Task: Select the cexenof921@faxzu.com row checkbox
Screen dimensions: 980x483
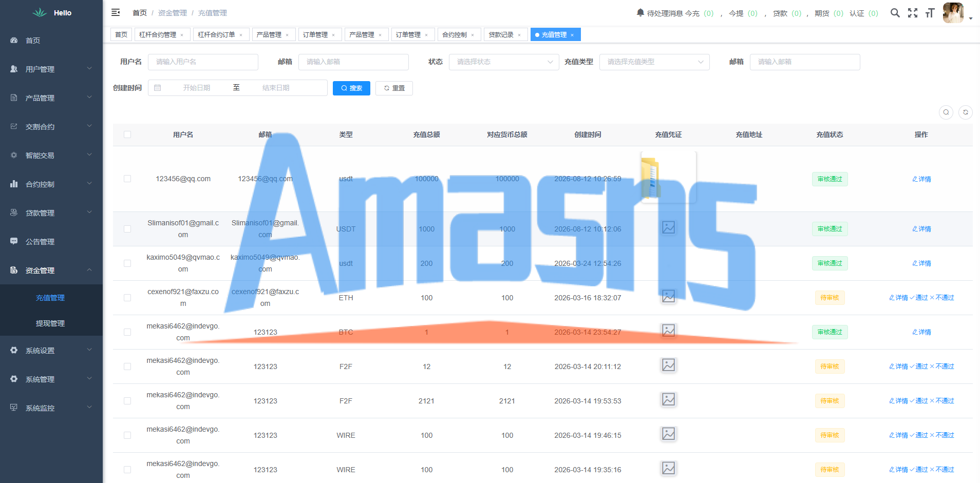Action: pos(127,298)
